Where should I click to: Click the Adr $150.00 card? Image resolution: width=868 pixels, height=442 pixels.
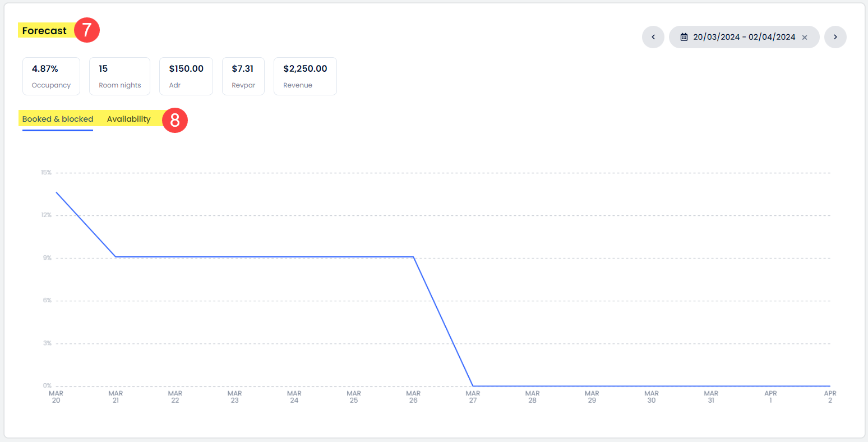pyautogui.click(x=186, y=76)
